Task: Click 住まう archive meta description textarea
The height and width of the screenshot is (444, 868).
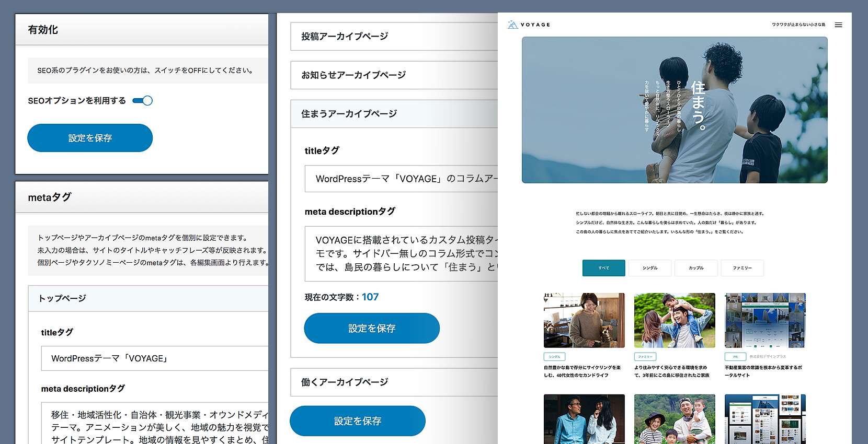Action: pos(401,254)
